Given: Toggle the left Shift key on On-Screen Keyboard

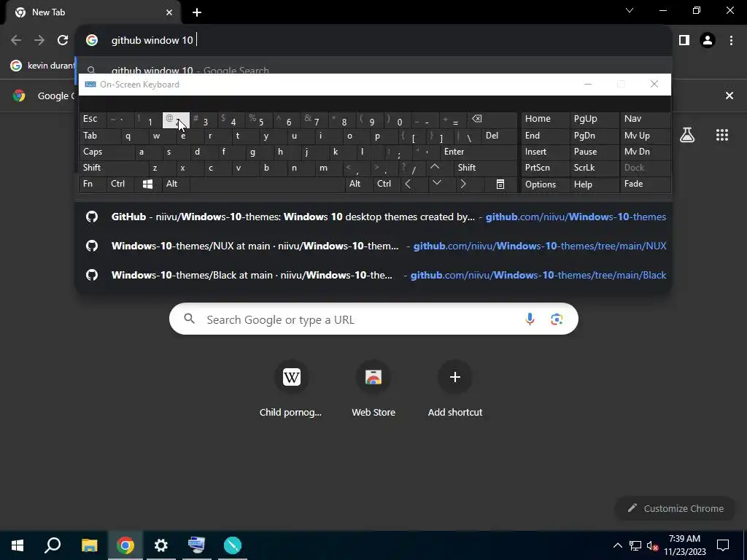Looking at the screenshot, I should click(x=113, y=168).
